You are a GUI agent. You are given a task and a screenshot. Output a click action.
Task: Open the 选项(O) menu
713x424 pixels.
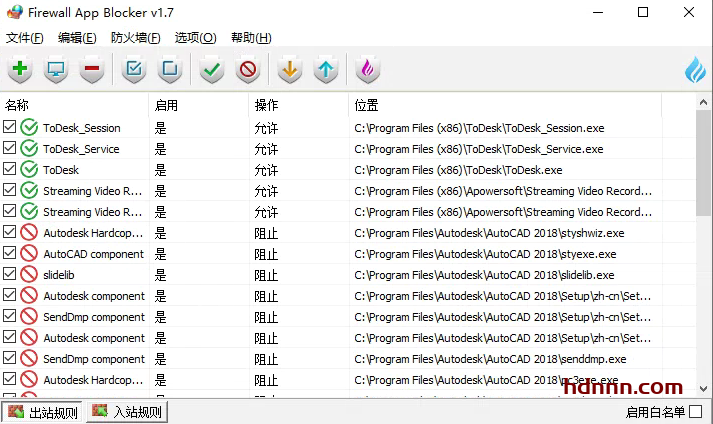click(196, 38)
